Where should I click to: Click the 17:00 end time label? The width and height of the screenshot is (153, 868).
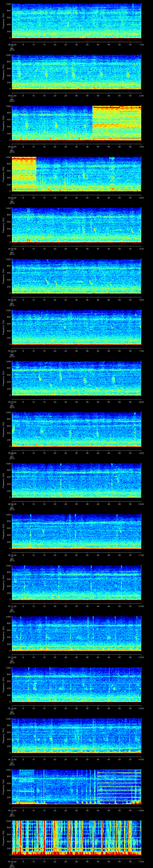[141, 862]
